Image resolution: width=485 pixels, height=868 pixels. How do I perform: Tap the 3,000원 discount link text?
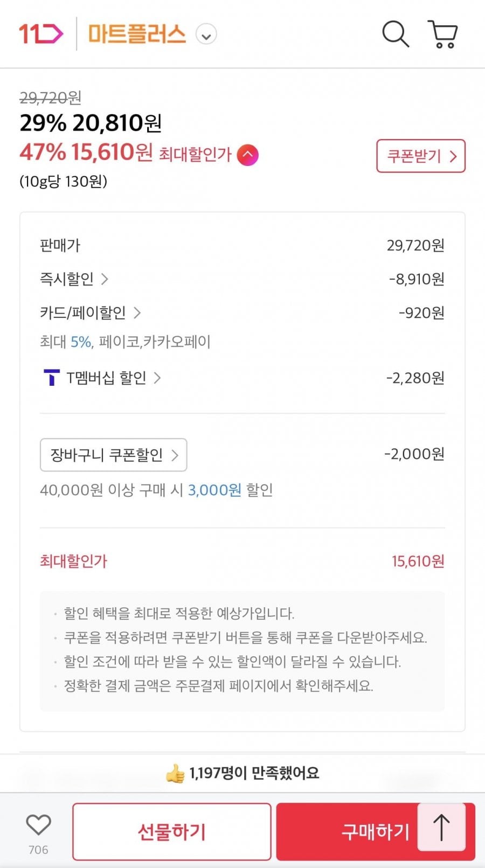coord(214,490)
